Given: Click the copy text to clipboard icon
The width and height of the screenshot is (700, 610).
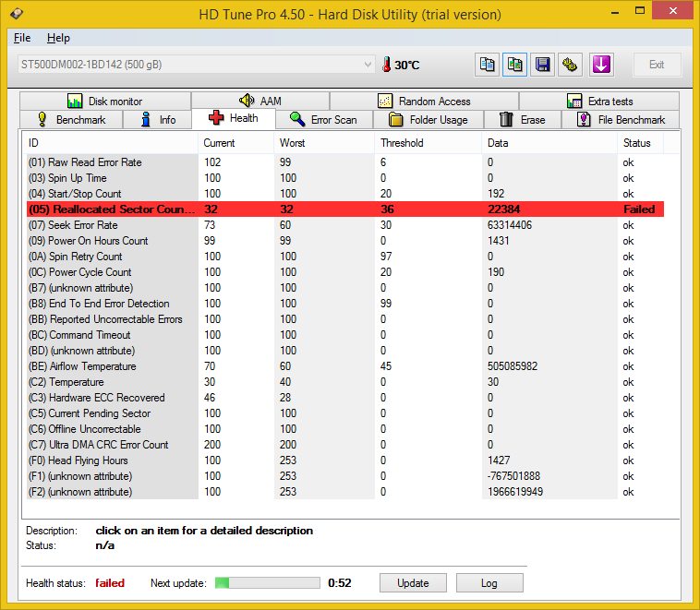Looking at the screenshot, I should [x=487, y=65].
